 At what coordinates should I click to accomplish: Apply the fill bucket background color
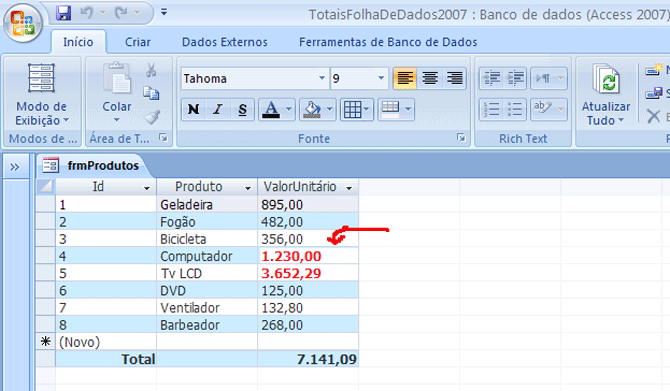pyautogui.click(x=312, y=109)
